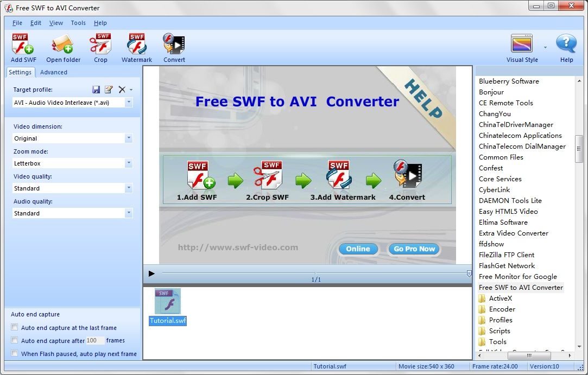588x375 pixels.
Task: Switch to the Settings tab
Action: coord(20,72)
